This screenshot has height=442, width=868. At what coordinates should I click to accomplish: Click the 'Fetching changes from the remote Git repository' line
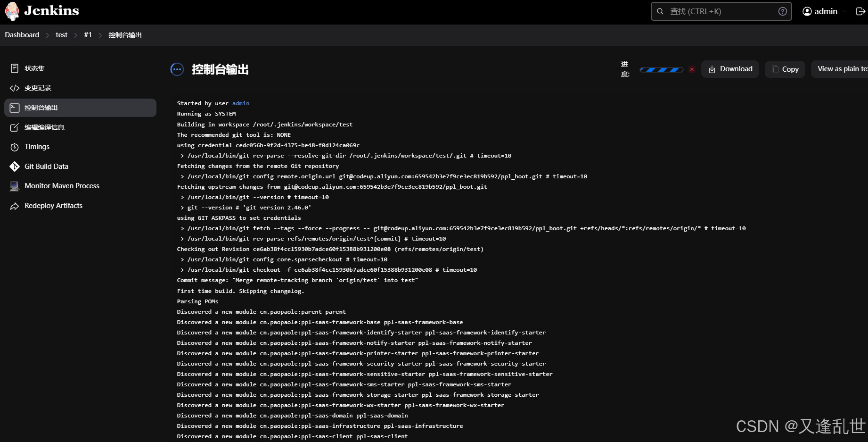click(258, 166)
